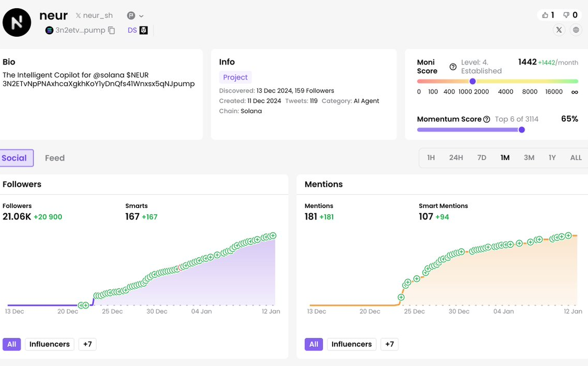Select the 24H time range
This screenshot has width=588, height=366.
(x=456, y=158)
